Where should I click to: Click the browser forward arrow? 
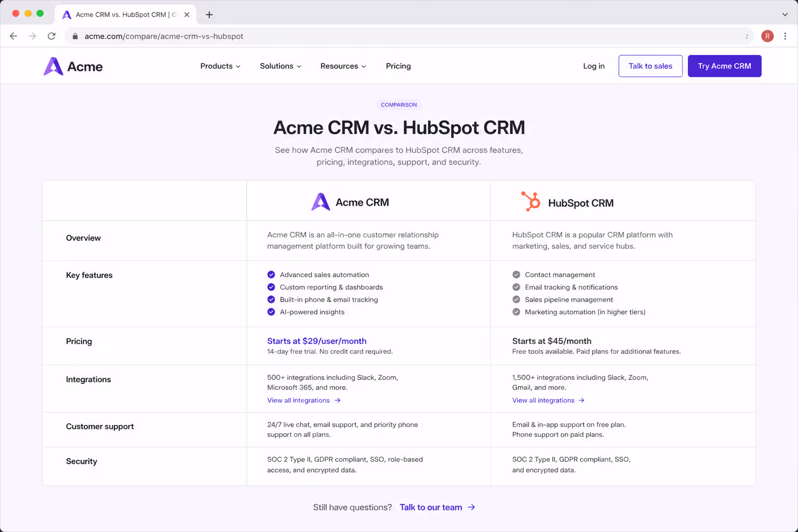[x=32, y=36]
